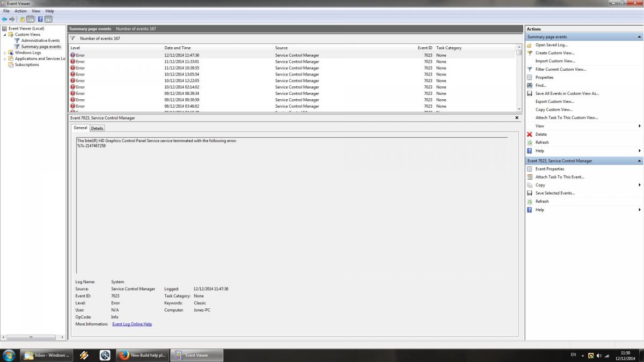The width and height of the screenshot is (644, 362).
Task: Collapse Custom Views tree node
Action: click(5, 34)
